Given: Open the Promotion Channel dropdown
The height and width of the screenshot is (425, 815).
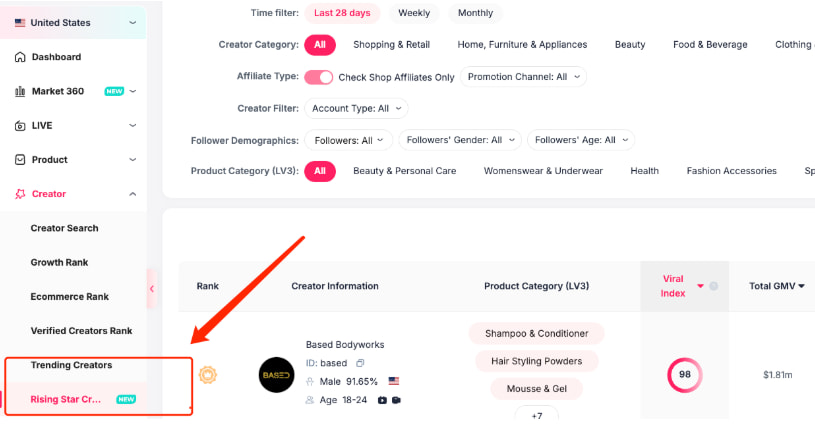Looking at the screenshot, I should pos(523,77).
